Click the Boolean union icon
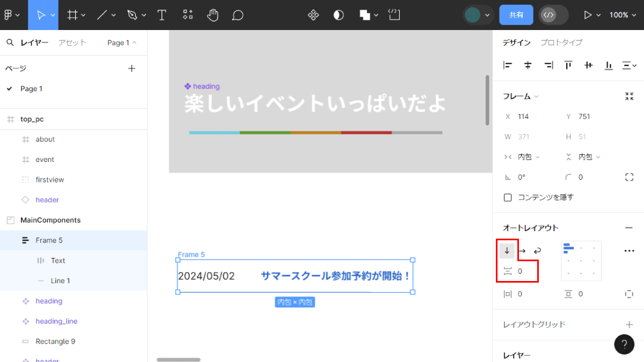Image resolution: width=644 pixels, height=362 pixels. pyautogui.click(x=365, y=15)
